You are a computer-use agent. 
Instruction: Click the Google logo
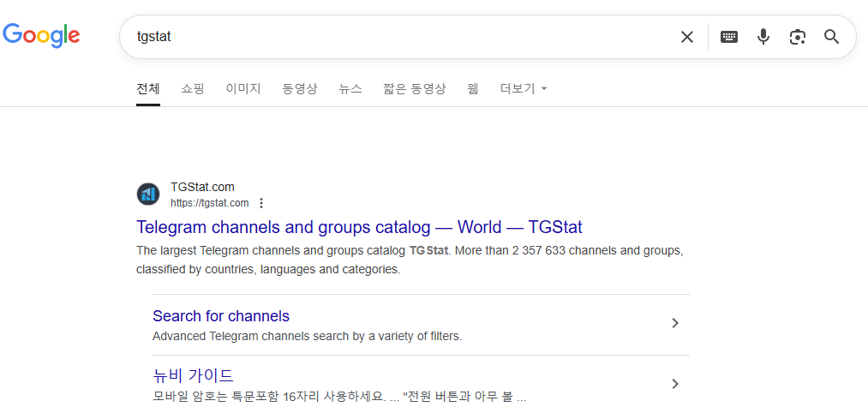[x=41, y=37]
